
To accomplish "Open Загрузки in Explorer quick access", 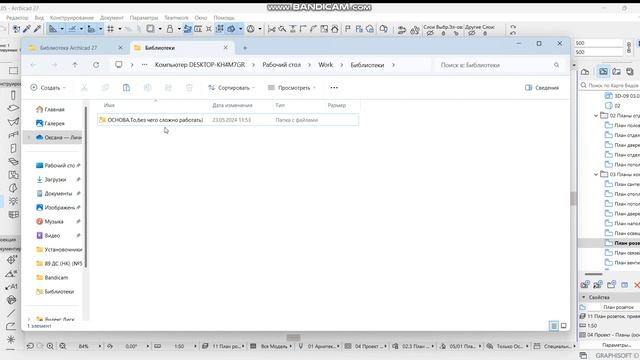I will pyautogui.click(x=57, y=180).
